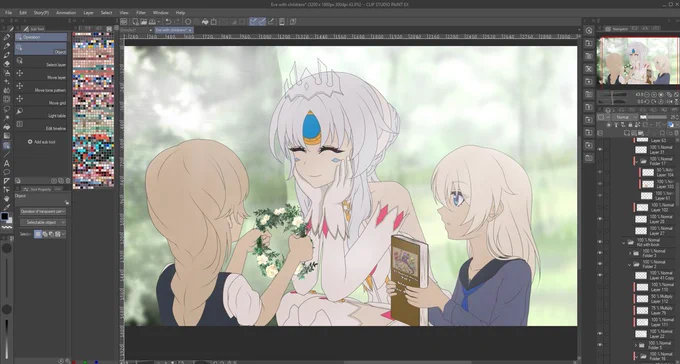This screenshot has width=680, height=364.
Task: Collapse the Folder 2 layer folder
Action: pos(630,264)
